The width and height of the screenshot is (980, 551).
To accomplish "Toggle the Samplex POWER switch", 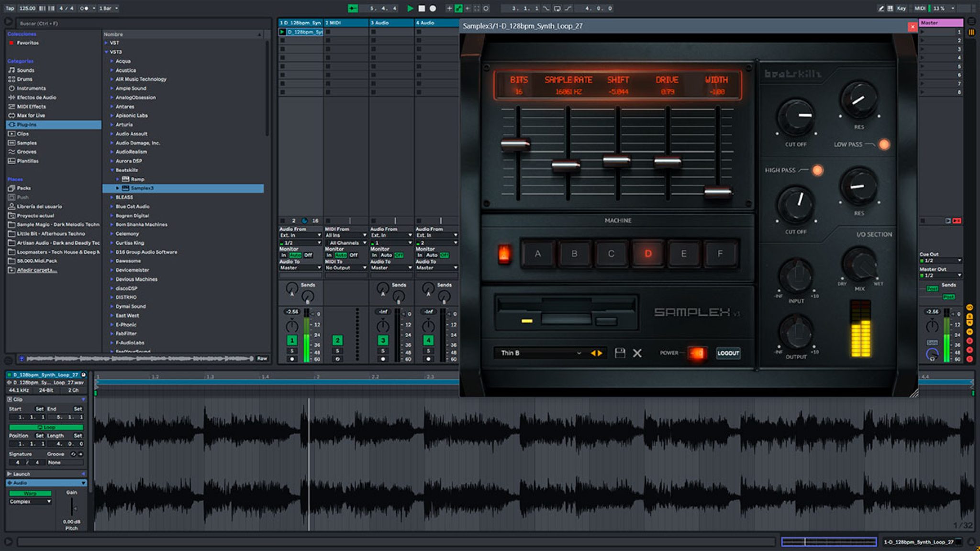I will pos(697,353).
